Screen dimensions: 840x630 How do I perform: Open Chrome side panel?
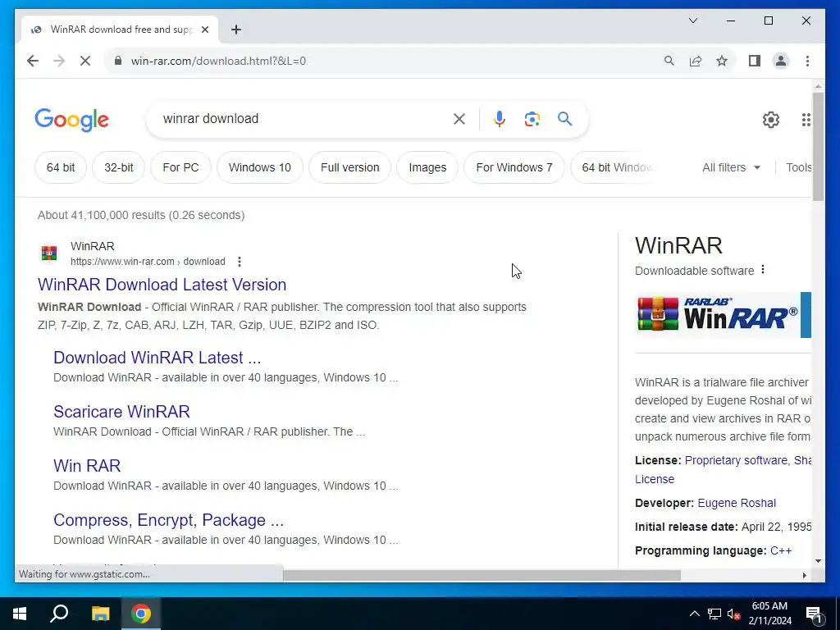point(755,61)
